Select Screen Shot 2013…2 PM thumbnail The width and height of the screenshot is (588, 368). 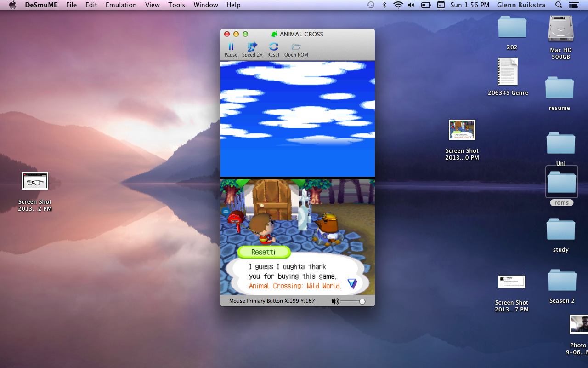35,181
